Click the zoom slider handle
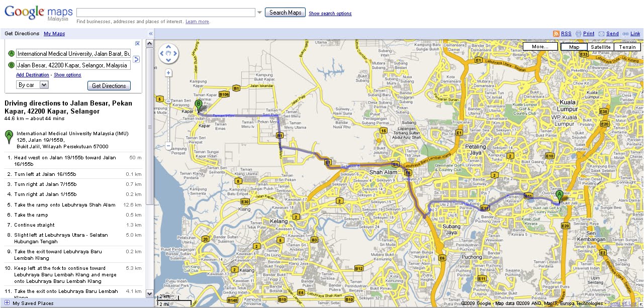644x308 pixels. [x=169, y=101]
